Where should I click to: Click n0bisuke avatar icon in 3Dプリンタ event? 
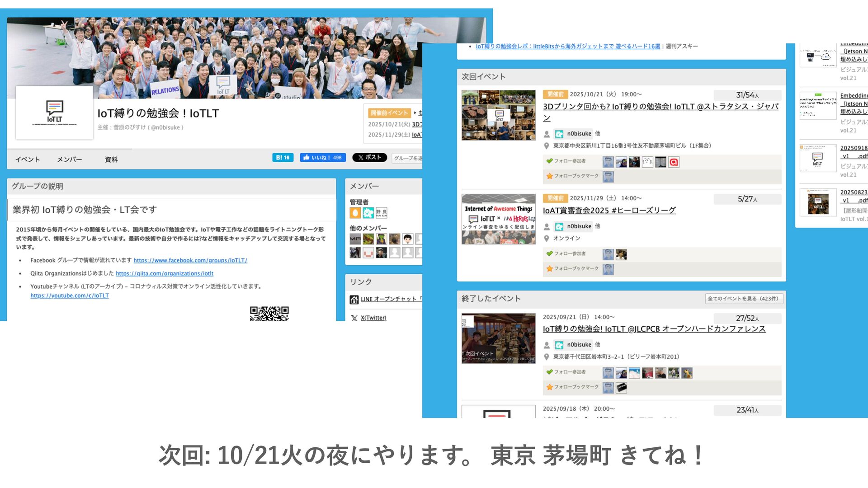559,134
